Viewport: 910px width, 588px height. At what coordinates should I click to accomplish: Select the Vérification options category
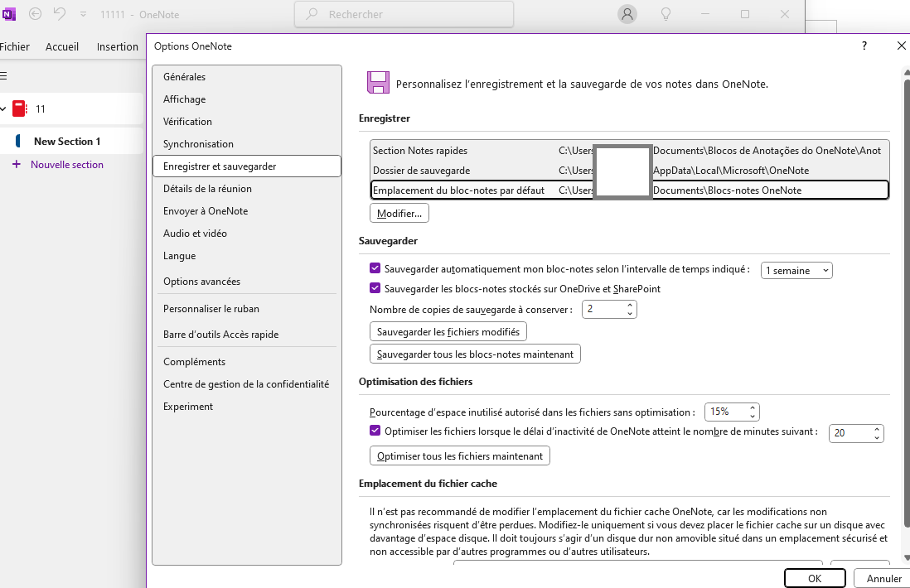[x=247, y=122]
